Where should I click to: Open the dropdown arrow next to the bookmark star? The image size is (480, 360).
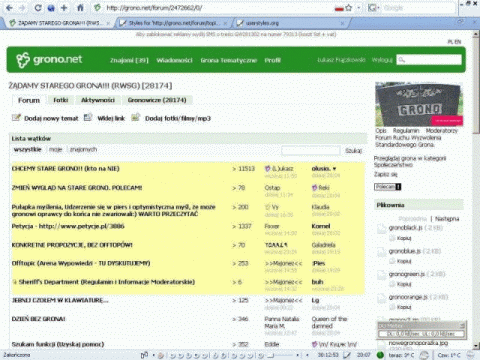(359, 8)
